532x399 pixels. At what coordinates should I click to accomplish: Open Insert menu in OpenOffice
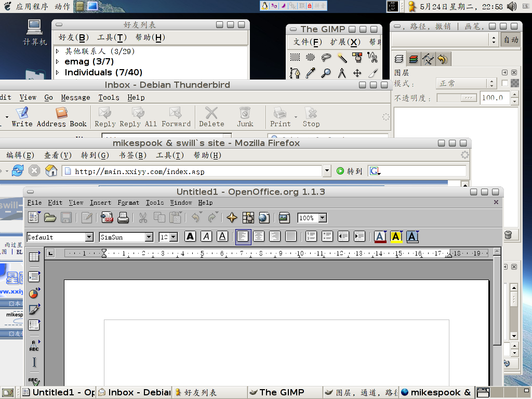coord(100,203)
